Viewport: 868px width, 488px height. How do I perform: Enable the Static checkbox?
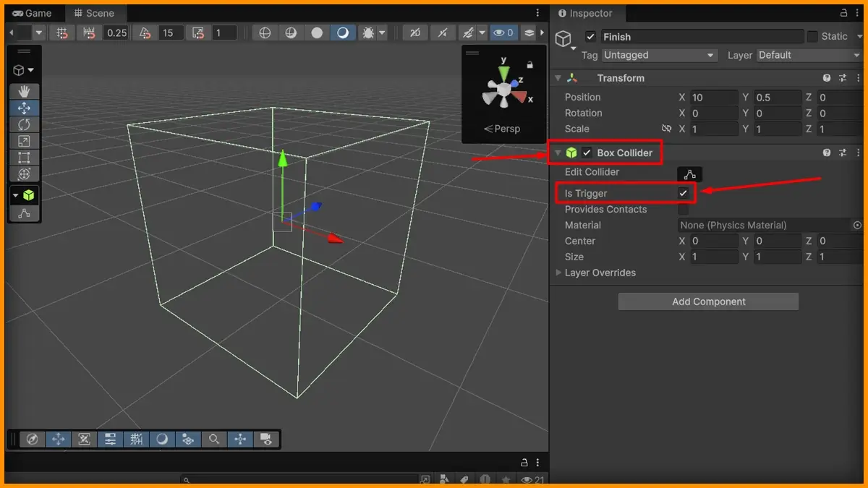pos(812,36)
